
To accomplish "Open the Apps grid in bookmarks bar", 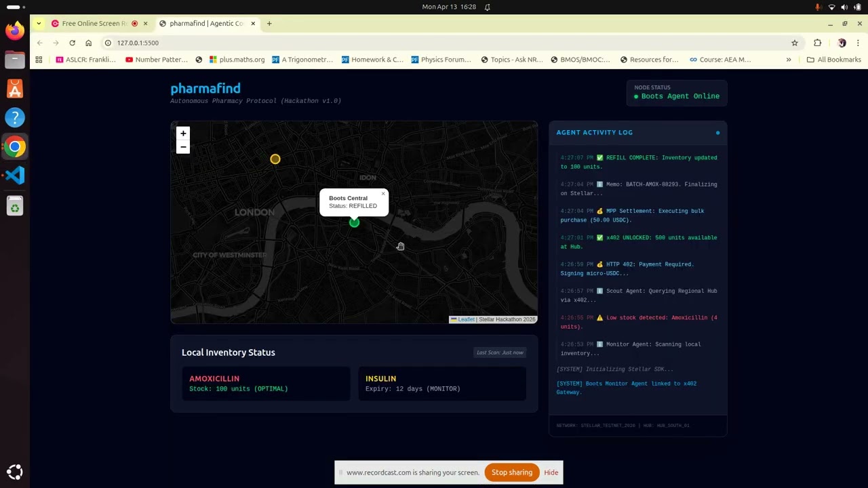I will [39, 60].
